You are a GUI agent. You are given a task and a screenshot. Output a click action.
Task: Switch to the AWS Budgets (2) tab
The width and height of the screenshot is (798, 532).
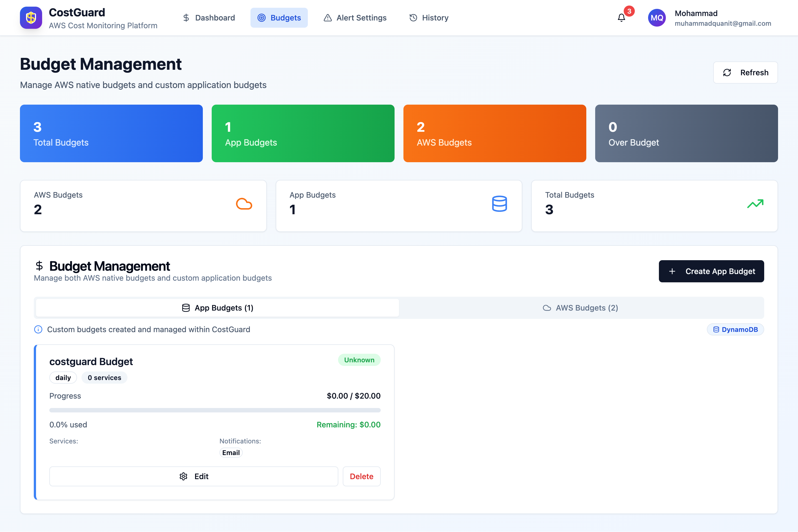(x=581, y=308)
